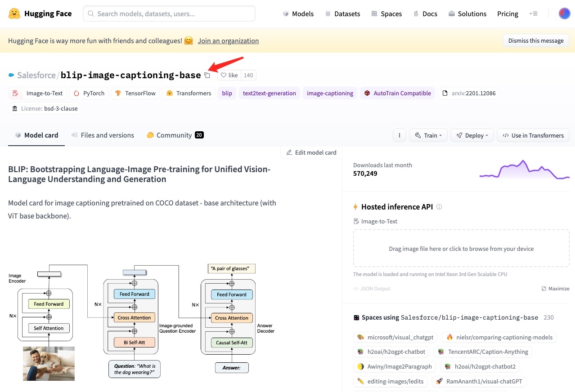Dismiss the organization banner message
Image resolution: width=575 pixels, height=392 pixels.
536,40
